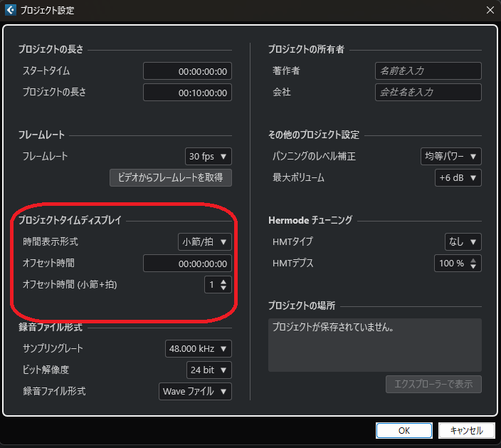Decrease HMTデプス value with down arrow

[473, 266]
